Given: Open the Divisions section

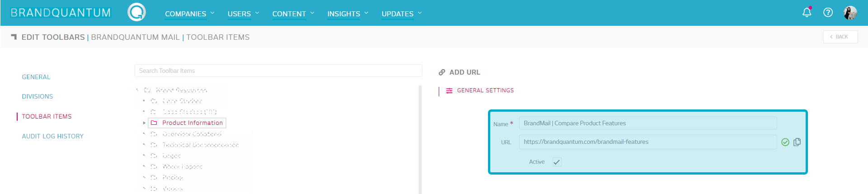Looking at the screenshot, I should point(38,96).
